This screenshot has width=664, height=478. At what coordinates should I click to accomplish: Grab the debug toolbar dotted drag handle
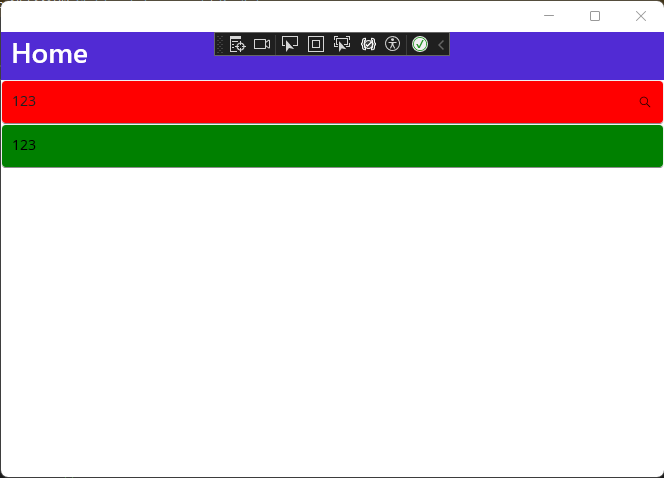[220, 44]
